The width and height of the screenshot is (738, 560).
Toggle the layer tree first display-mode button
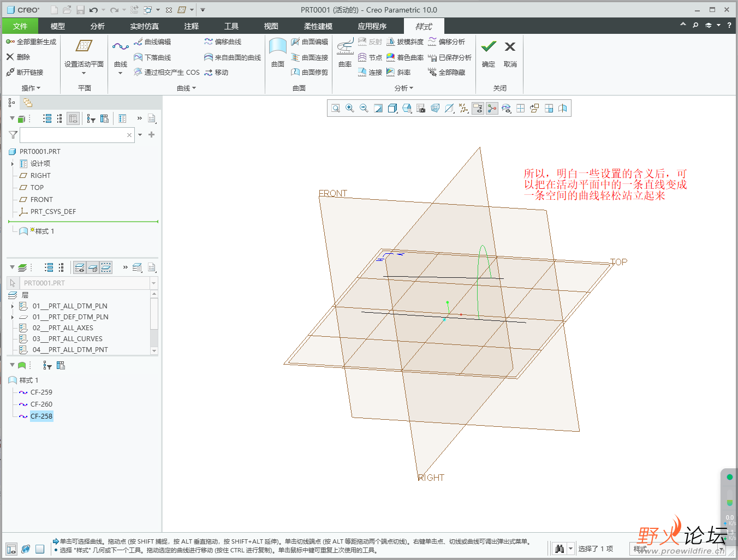(80, 267)
